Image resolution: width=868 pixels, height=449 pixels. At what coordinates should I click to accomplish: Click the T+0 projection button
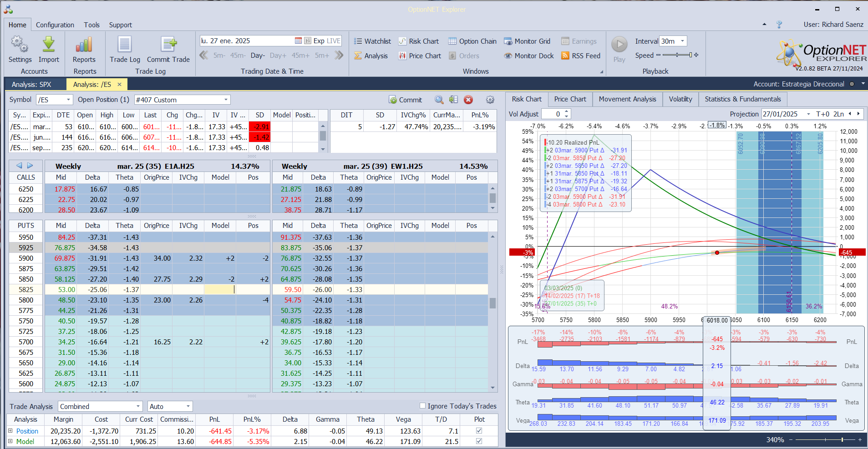(822, 114)
